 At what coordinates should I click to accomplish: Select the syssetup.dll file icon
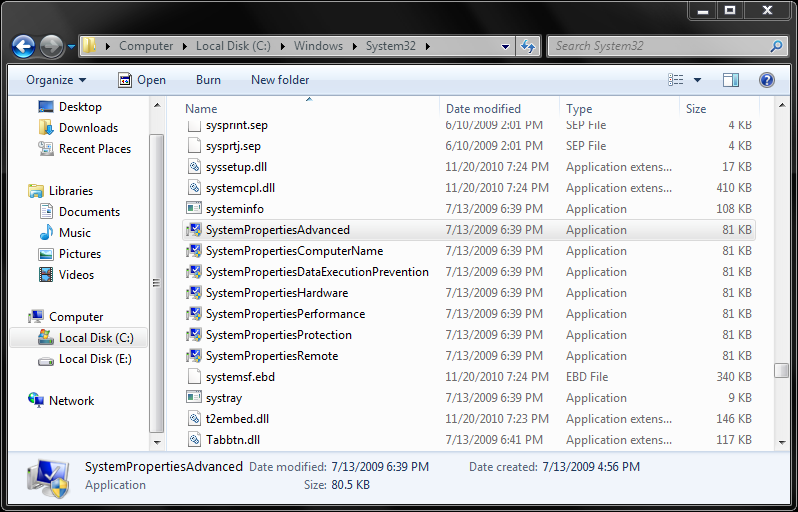coord(194,166)
